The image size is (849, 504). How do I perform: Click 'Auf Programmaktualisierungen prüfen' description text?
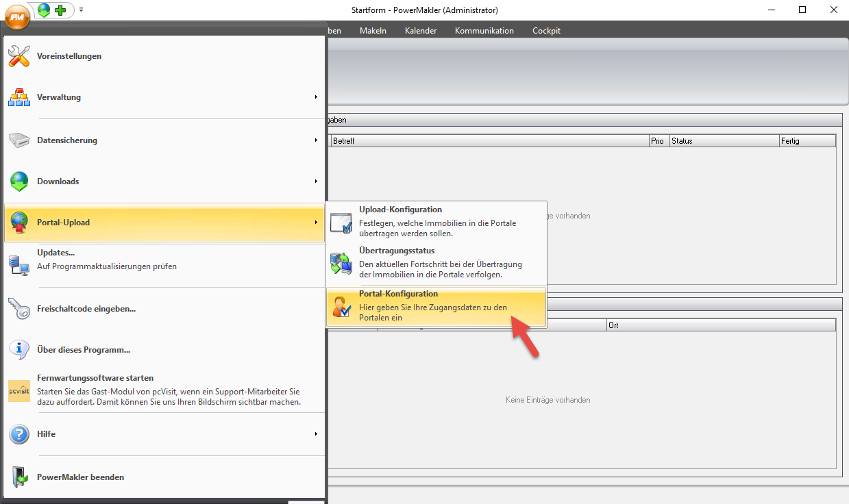tap(107, 266)
